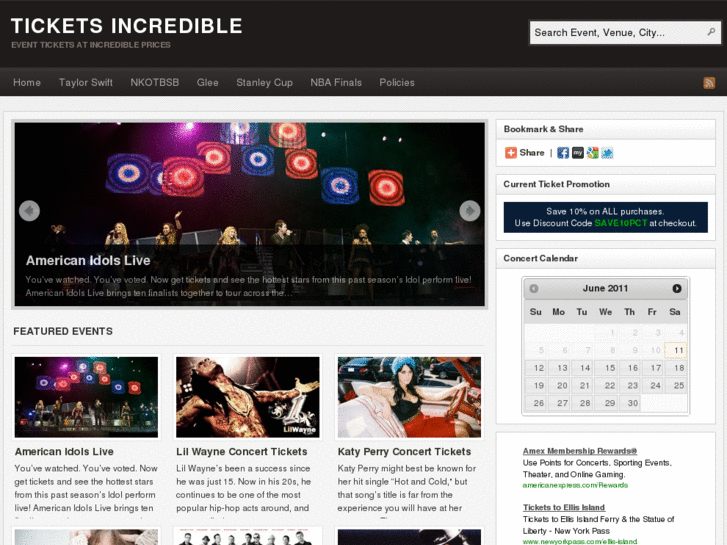Open NKOTBSB page
727x545 pixels.
coord(154,83)
